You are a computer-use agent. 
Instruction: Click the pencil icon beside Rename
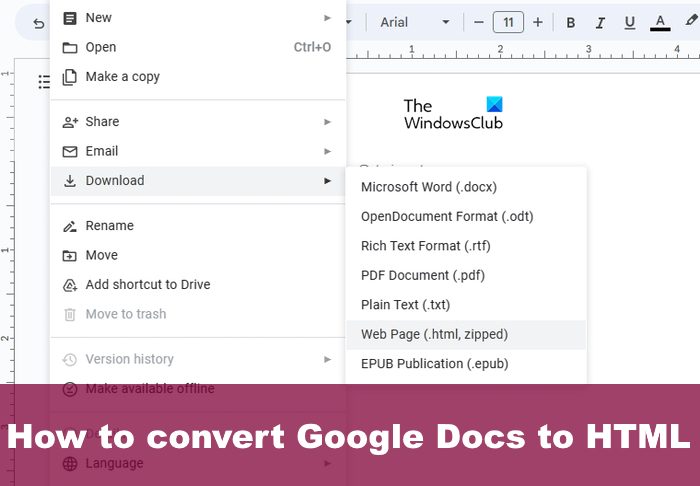pos(70,227)
